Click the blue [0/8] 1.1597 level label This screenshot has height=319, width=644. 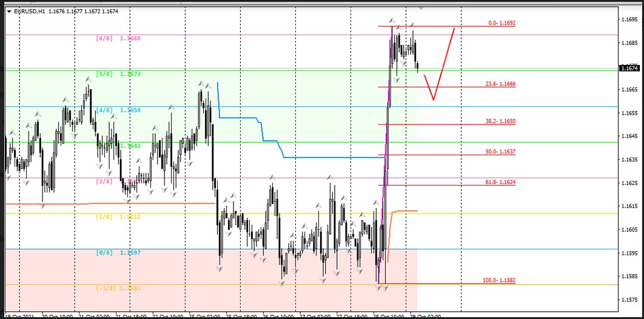[118, 252]
